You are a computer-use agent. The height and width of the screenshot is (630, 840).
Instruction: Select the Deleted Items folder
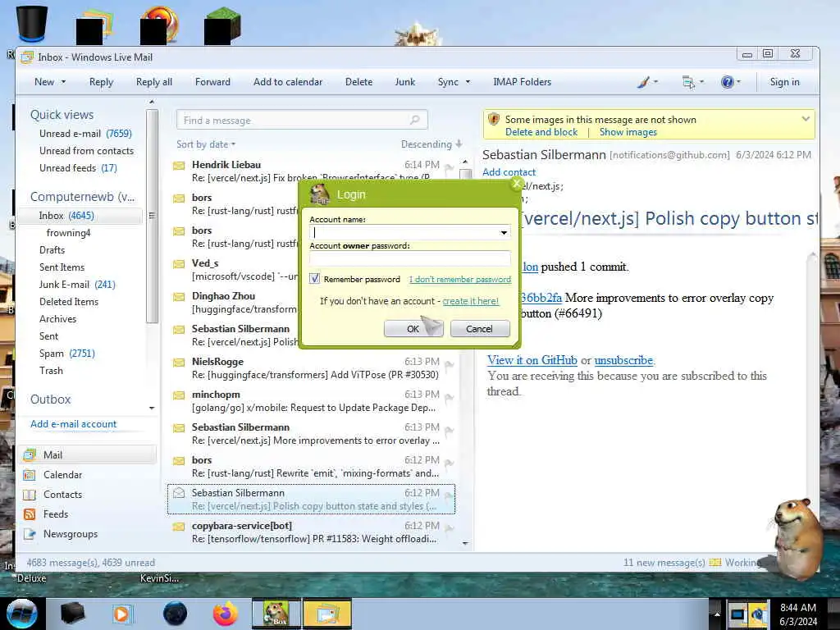click(x=69, y=302)
